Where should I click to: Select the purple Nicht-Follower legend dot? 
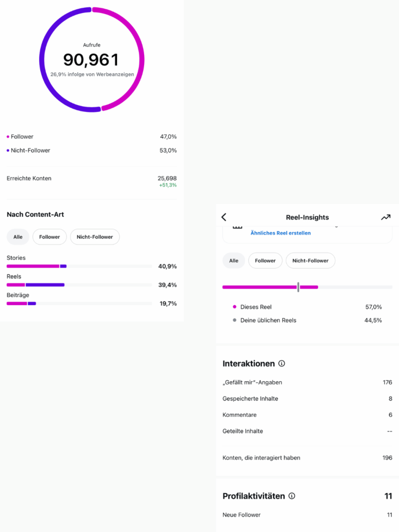(8, 150)
